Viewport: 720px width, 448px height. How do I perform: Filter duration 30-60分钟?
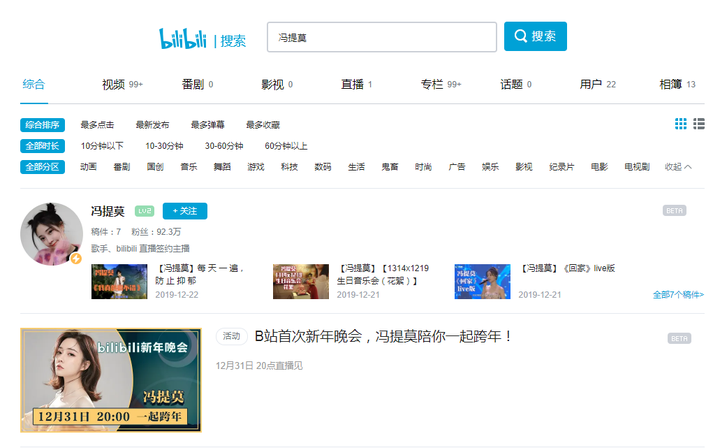tap(224, 146)
